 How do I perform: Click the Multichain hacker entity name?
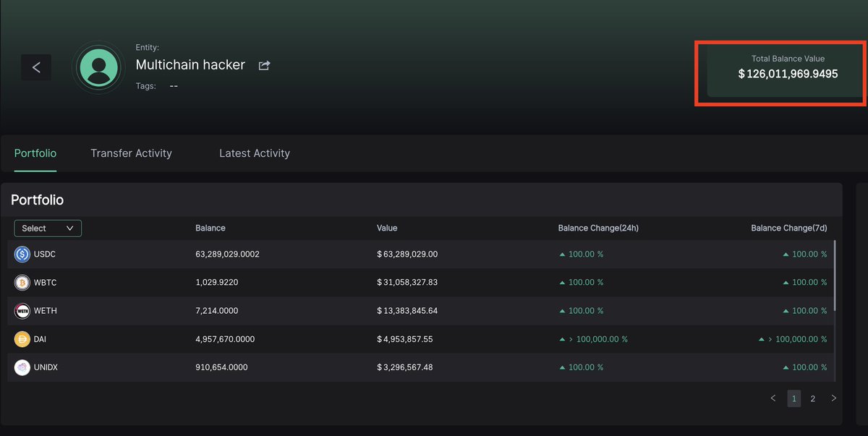tap(190, 65)
